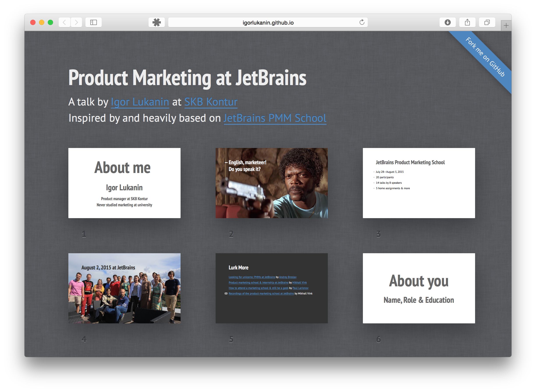This screenshot has height=392, width=536.
Task: Click the browser forward arrow button
Action: pyautogui.click(x=76, y=23)
